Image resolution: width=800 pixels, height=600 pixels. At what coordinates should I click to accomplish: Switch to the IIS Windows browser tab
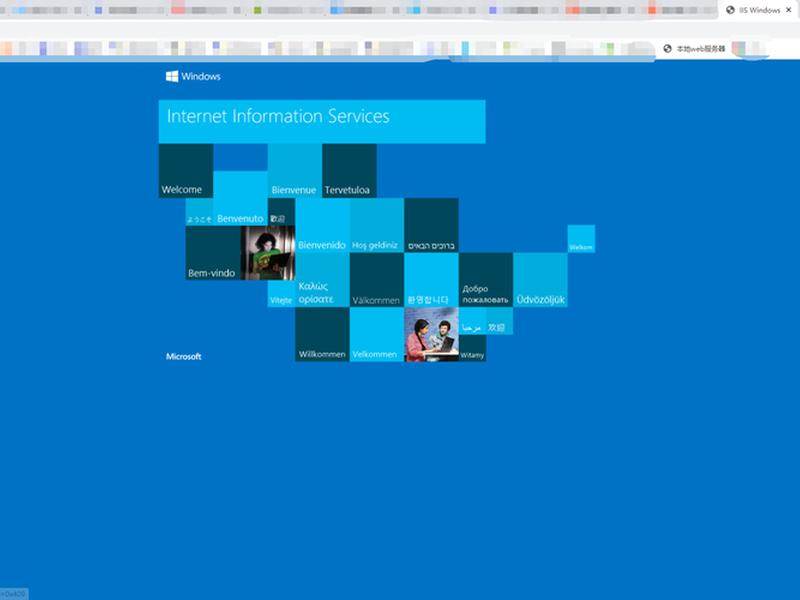click(x=758, y=10)
